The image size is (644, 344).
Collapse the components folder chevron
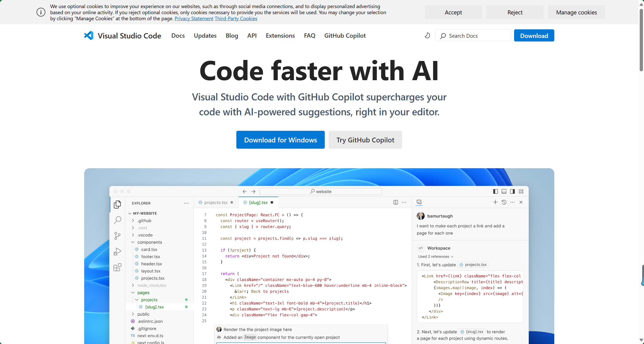coord(133,242)
